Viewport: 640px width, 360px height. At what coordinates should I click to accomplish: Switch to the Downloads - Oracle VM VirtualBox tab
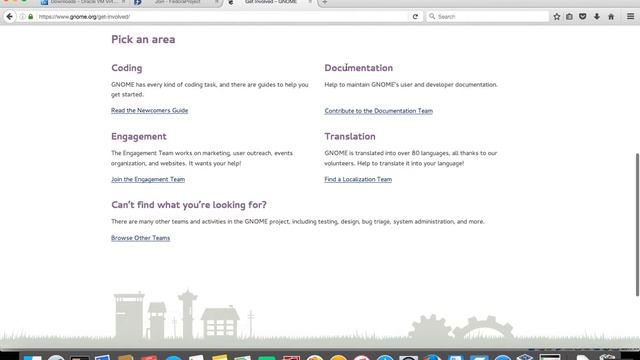(84, 2)
